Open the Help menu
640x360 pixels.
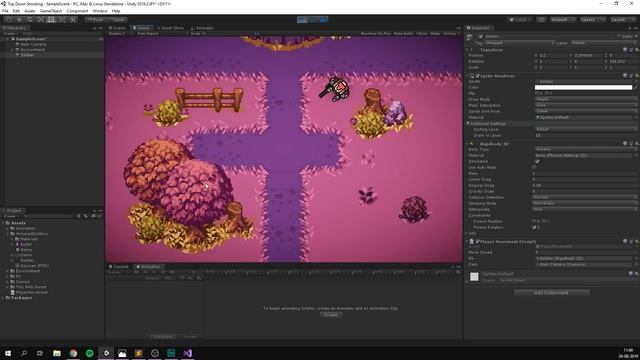tap(116, 11)
